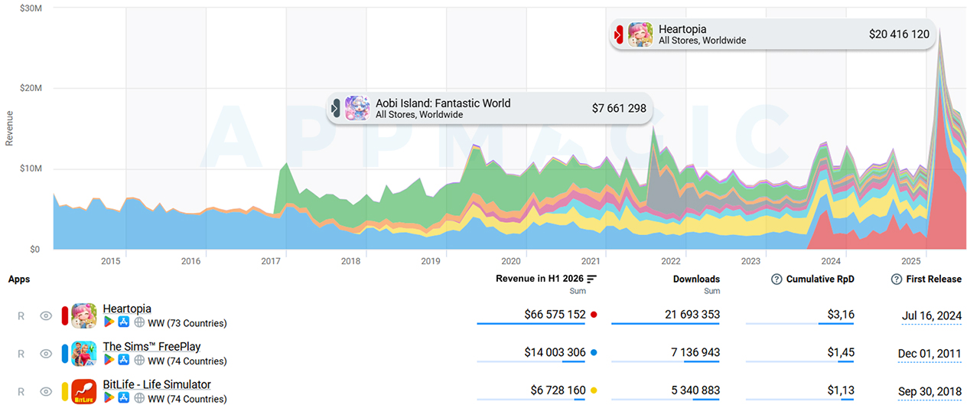Click the BitLife app icon in the table

pos(84,391)
